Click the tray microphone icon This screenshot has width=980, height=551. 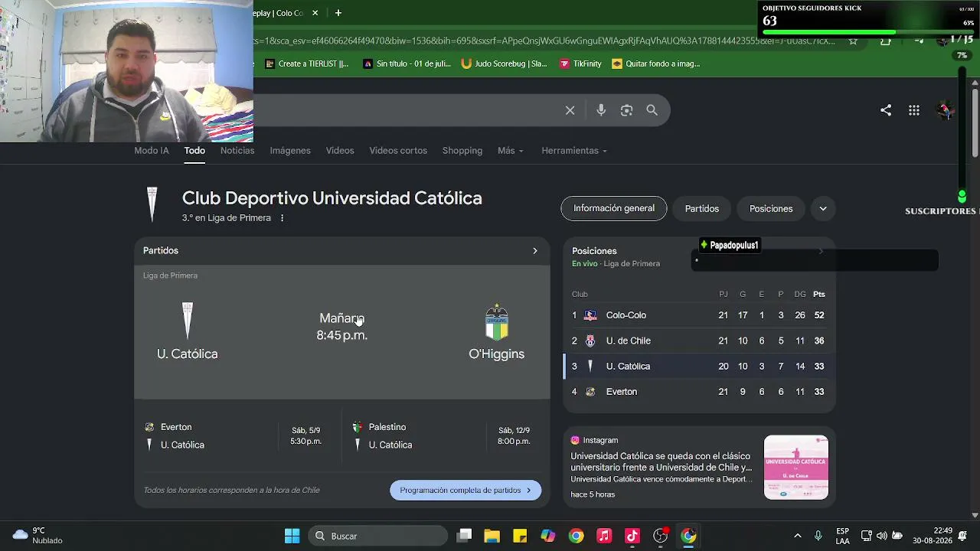pos(818,536)
